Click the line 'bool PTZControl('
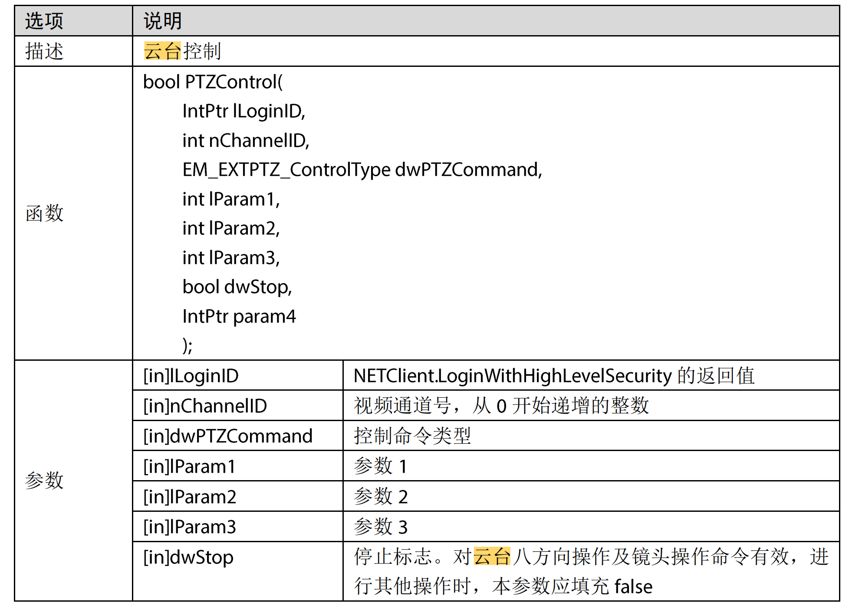 213,82
